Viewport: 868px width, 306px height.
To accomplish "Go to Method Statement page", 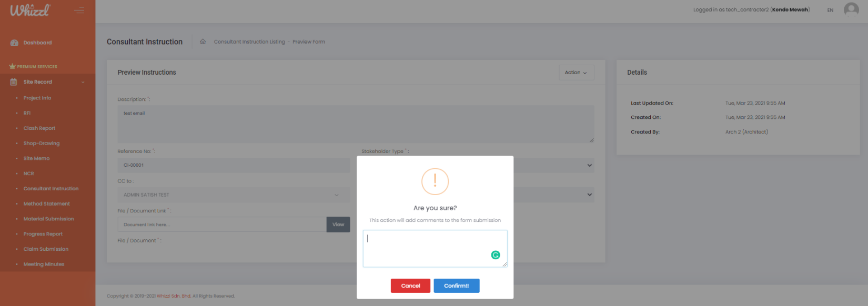I will [x=46, y=204].
